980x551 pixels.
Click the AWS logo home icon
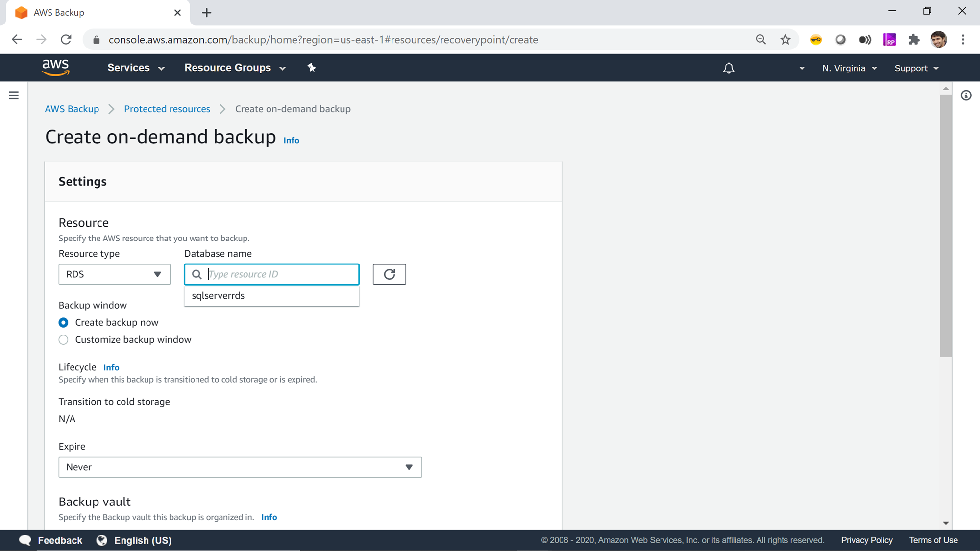click(x=55, y=68)
